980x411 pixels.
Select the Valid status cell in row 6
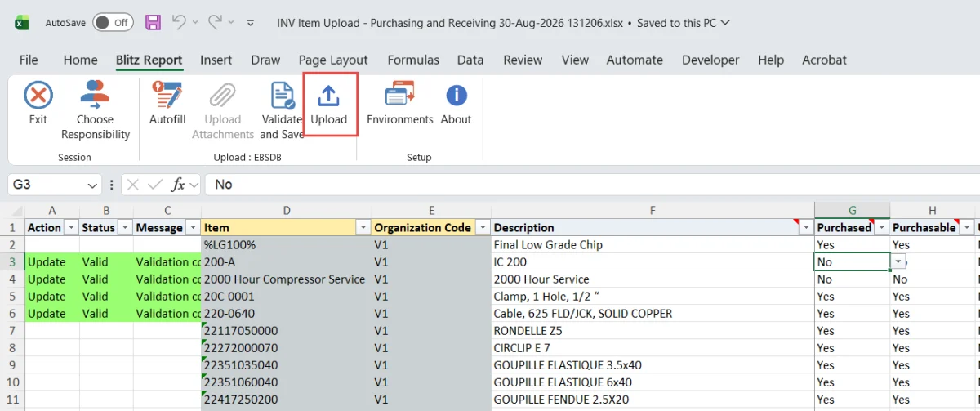(x=106, y=313)
